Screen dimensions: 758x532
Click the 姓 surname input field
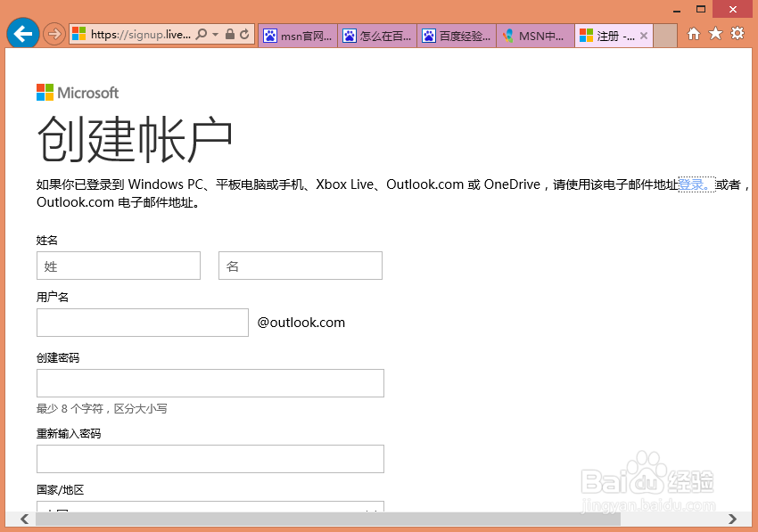(118, 265)
